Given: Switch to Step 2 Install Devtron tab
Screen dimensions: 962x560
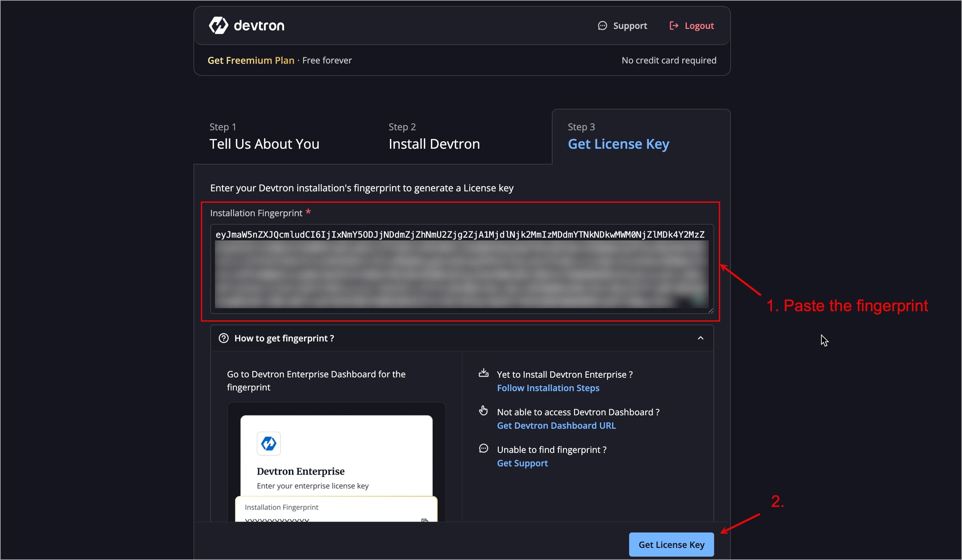Looking at the screenshot, I should [x=434, y=137].
